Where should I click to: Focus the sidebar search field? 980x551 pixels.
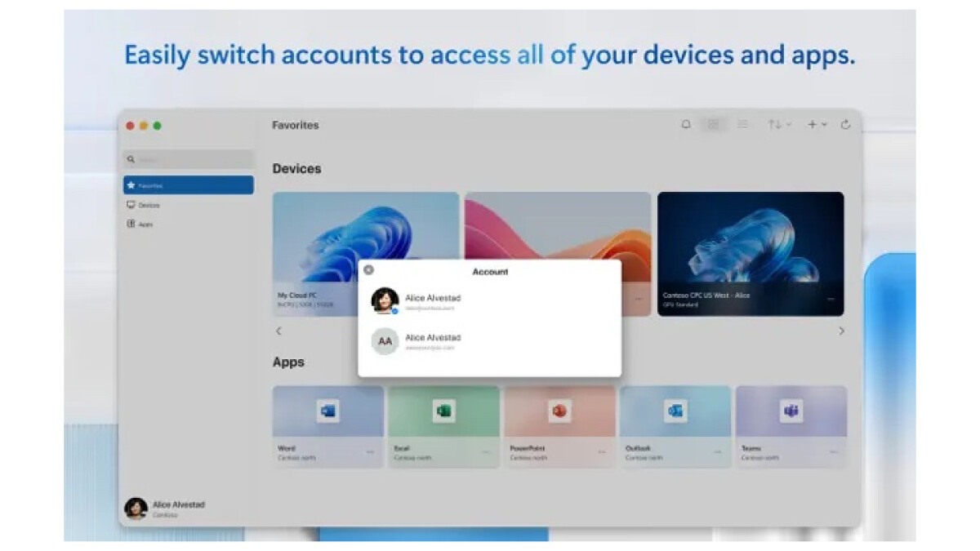pyautogui.click(x=189, y=159)
